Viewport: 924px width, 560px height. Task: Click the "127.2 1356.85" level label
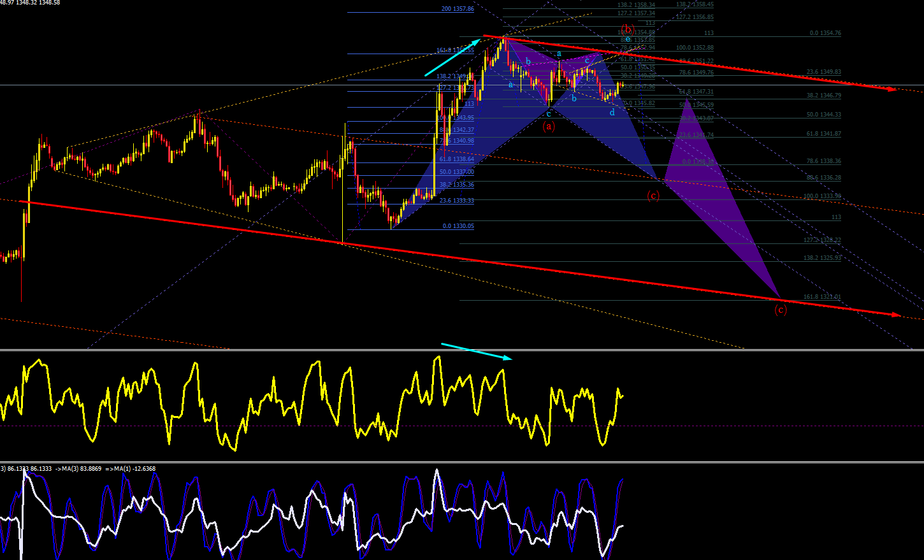point(695,17)
